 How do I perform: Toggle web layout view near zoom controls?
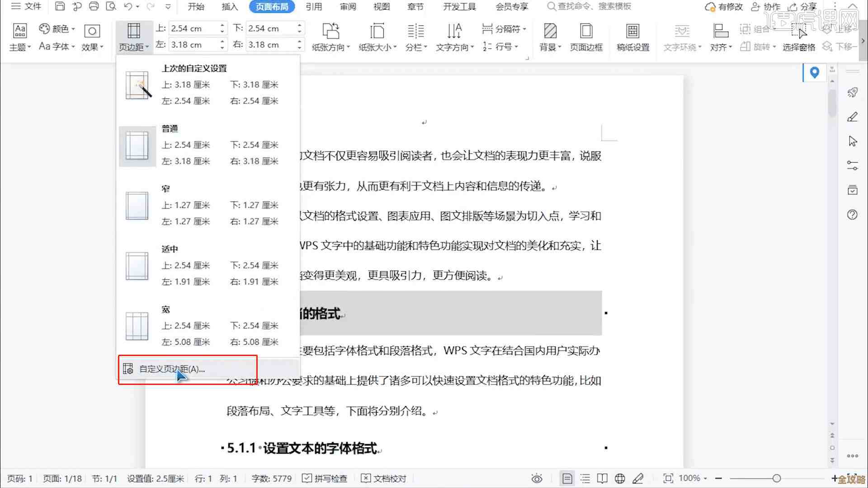pos(619,478)
